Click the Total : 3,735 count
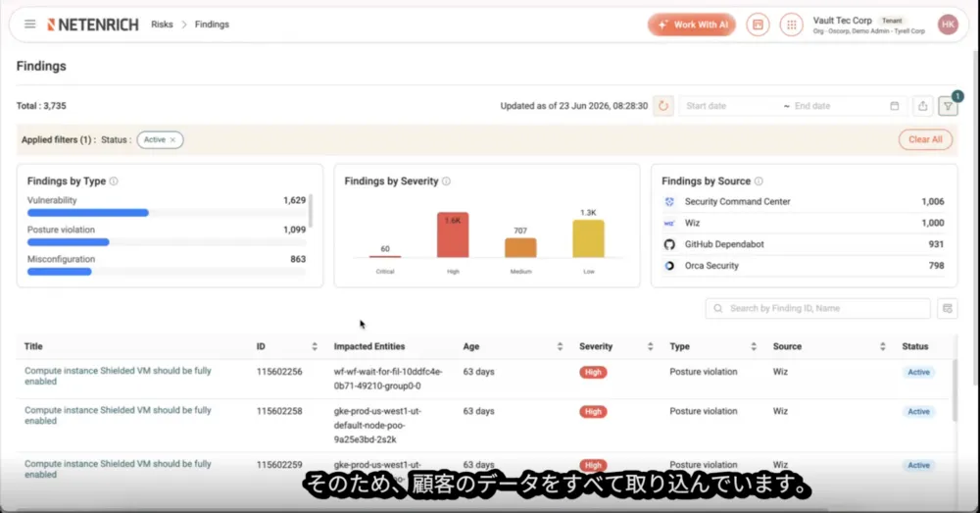 41,106
